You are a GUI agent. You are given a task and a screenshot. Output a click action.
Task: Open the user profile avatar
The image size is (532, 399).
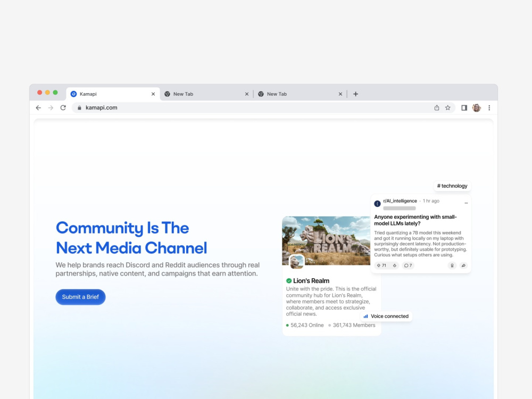476,107
